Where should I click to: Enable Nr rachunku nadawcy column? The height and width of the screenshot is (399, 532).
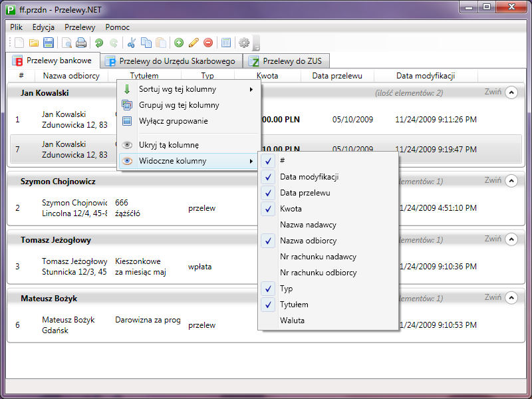pyautogui.click(x=328, y=257)
